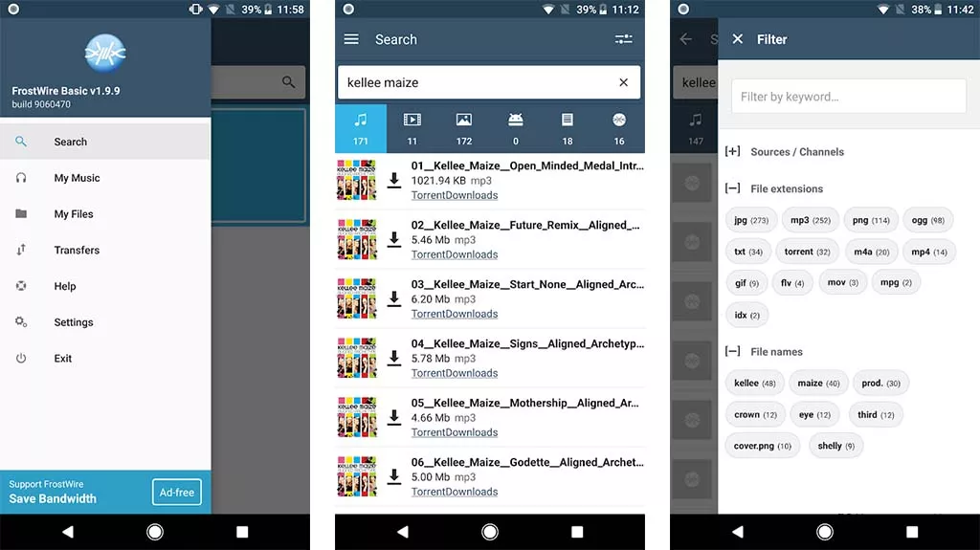
Task: Select the applications tab showing 0
Action: click(516, 129)
